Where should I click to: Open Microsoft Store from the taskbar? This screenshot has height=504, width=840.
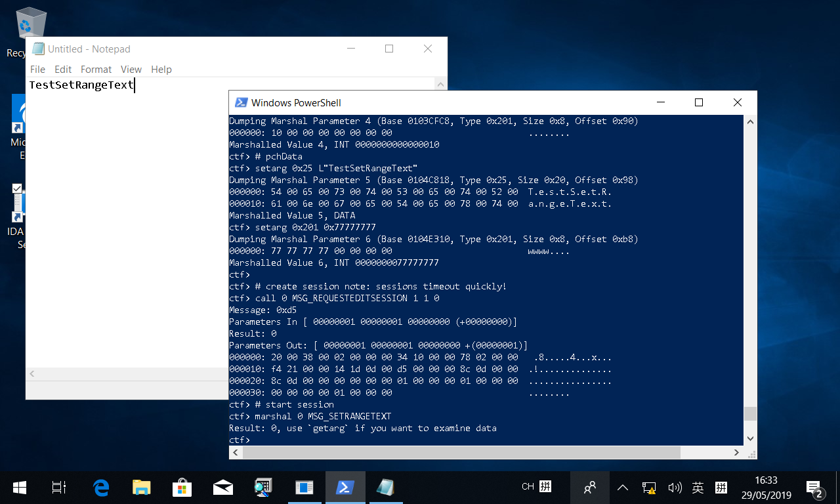(182, 488)
